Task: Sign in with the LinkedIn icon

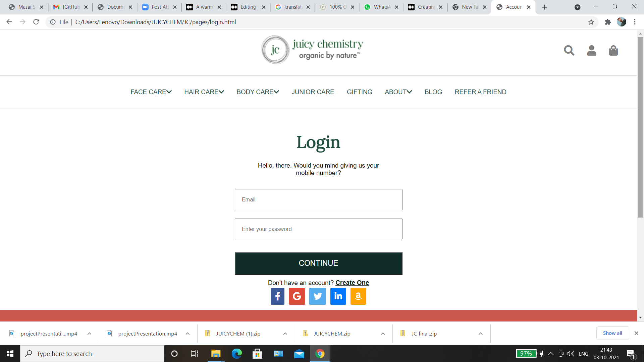Action: click(338, 296)
